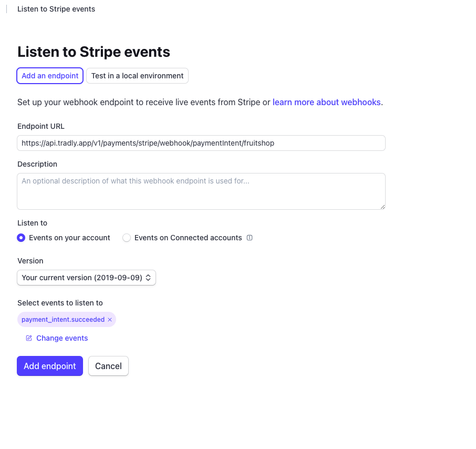The width and height of the screenshot is (476, 449).
Task: Focus the Endpoint URL input field
Action: (x=201, y=143)
